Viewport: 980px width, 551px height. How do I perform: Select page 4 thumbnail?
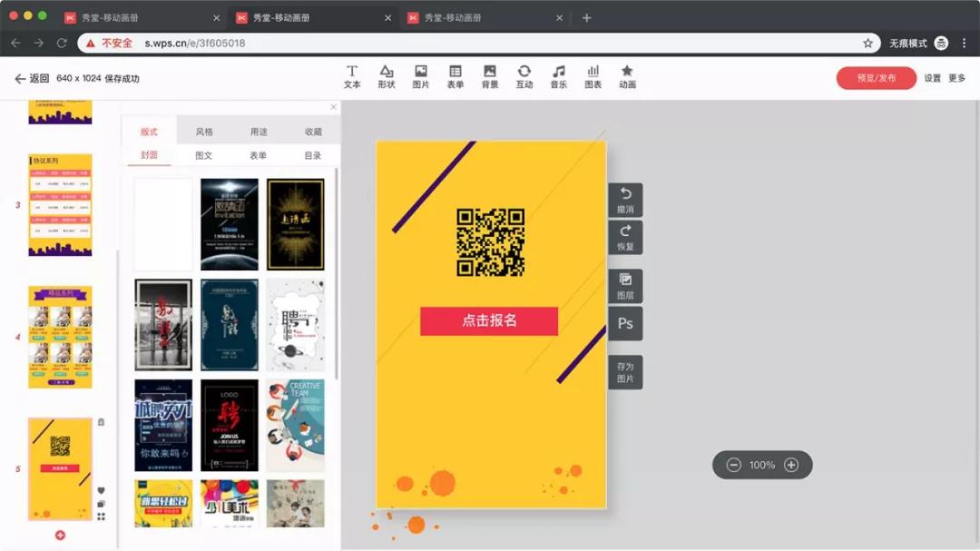tap(60, 337)
